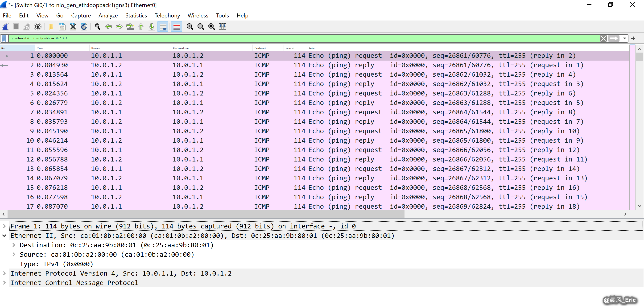644x306 pixels.
Task: Expand the Source MAC field
Action: pyautogui.click(x=14, y=255)
